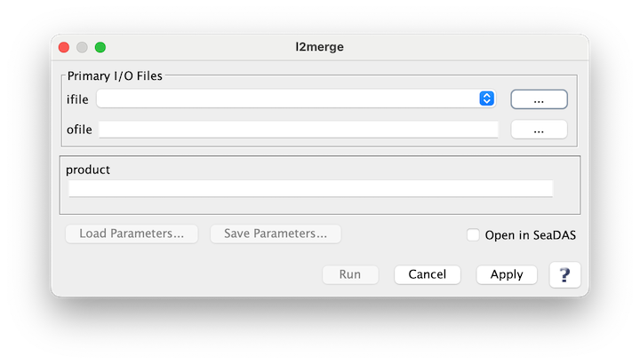Image resolution: width=640 pixels, height=364 pixels.
Task: Enable the Open in SeaDAS checkbox
Action: tap(473, 234)
